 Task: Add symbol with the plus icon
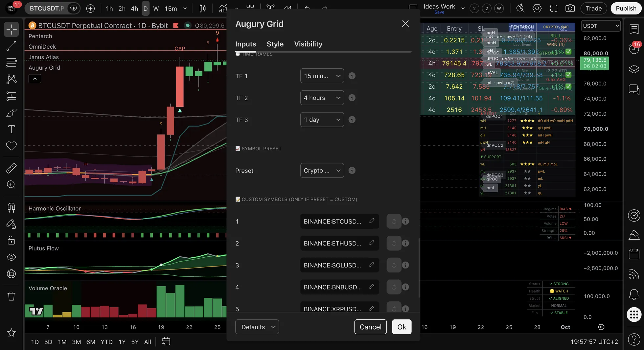coord(90,9)
